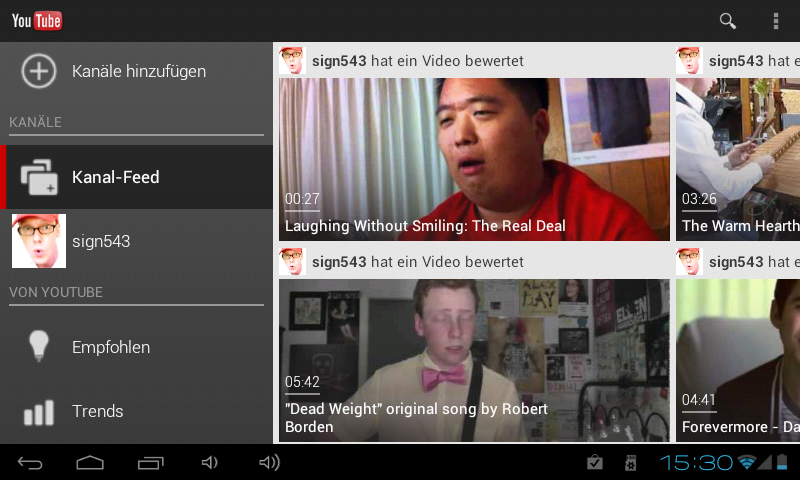Open the three-dot overflow menu
The height and width of the screenshot is (480, 800).
click(776, 21)
